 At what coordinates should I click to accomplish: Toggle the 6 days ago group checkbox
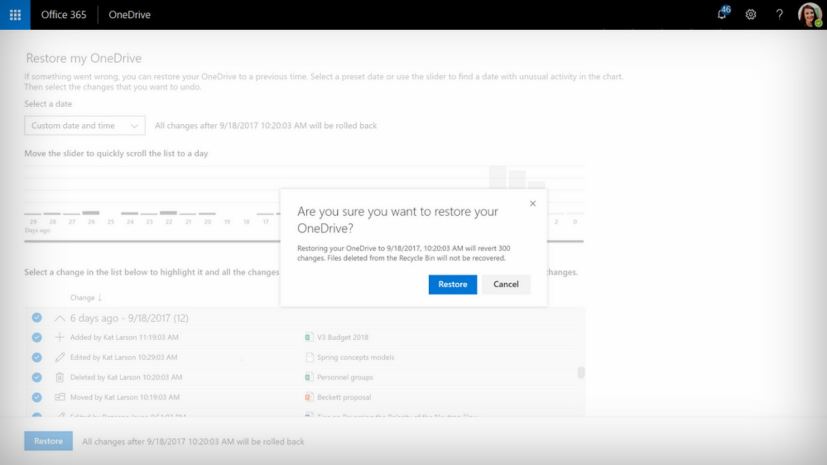point(36,317)
